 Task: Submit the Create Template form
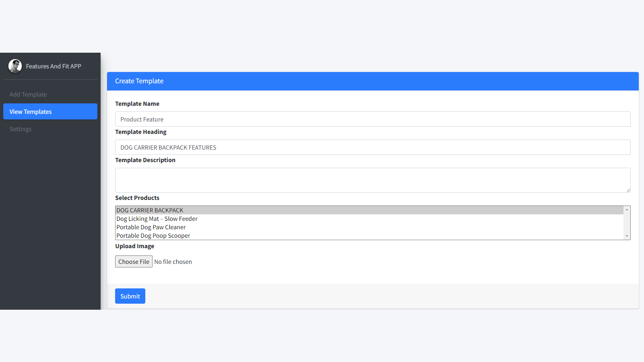tap(130, 296)
